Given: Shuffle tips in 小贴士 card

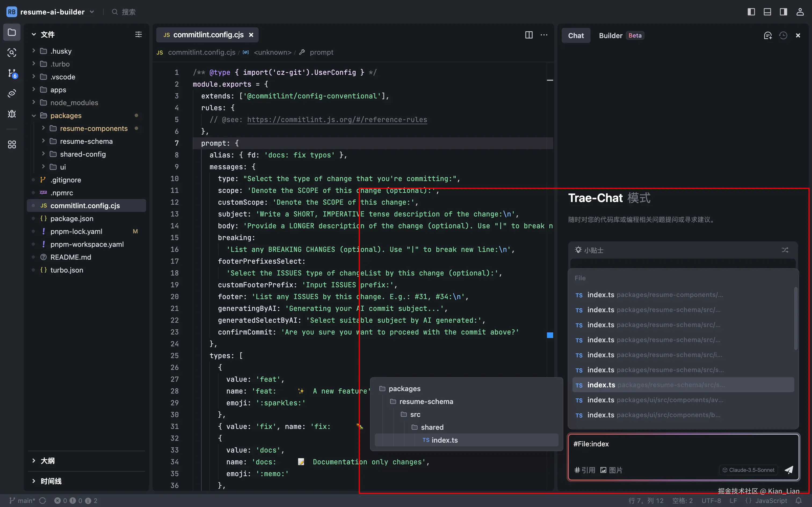Looking at the screenshot, I should pyautogui.click(x=785, y=250).
